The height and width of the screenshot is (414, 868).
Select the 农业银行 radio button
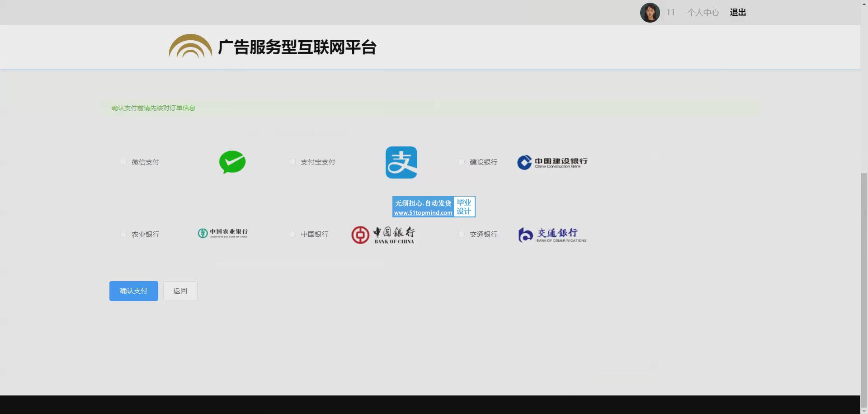123,234
